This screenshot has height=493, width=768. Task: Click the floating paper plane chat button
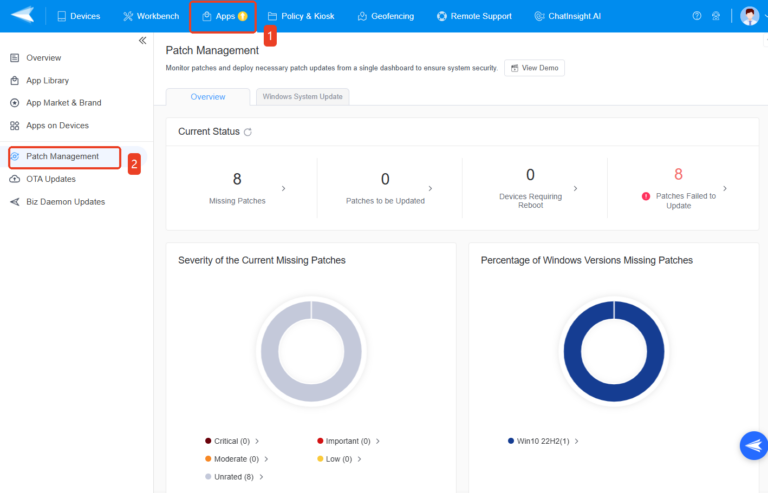752,446
